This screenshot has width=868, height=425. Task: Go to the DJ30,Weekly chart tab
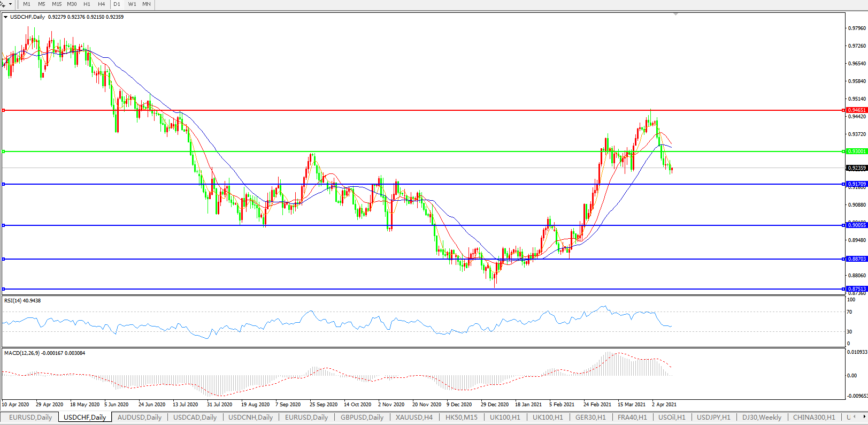(762, 418)
